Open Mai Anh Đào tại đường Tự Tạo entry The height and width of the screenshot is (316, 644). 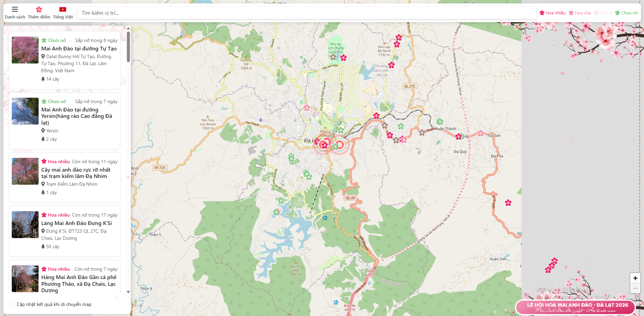click(x=79, y=49)
